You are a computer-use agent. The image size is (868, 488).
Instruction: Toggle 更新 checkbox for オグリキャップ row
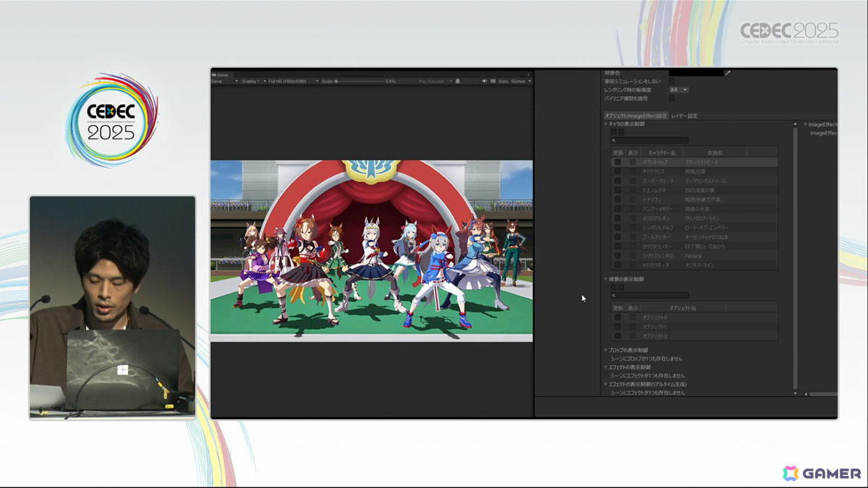(618, 163)
